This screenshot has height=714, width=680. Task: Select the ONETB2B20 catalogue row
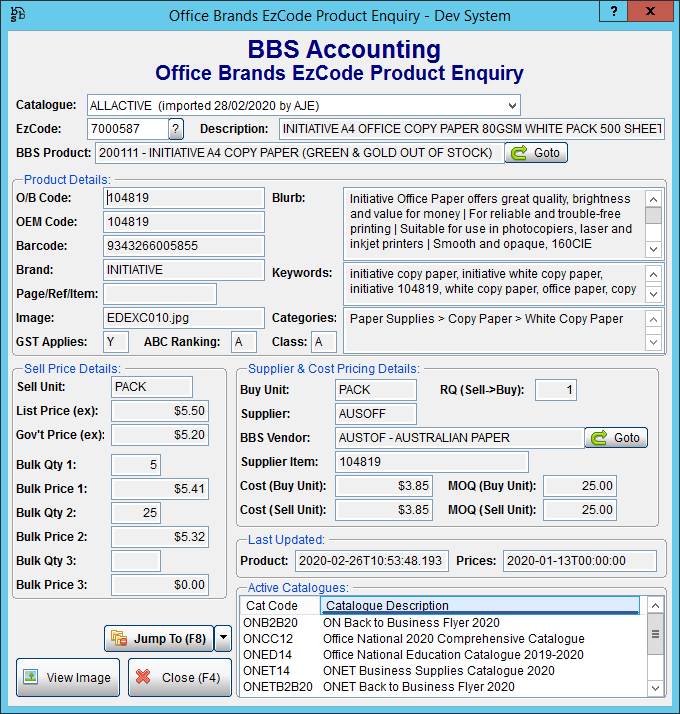(442, 687)
